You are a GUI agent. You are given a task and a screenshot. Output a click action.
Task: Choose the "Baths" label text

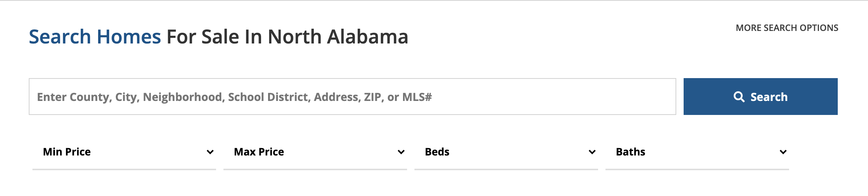click(631, 152)
